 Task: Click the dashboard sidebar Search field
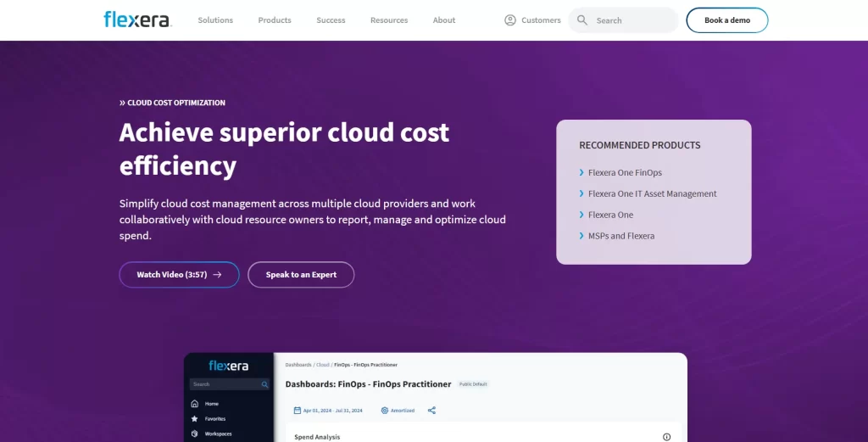pos(229,383)
